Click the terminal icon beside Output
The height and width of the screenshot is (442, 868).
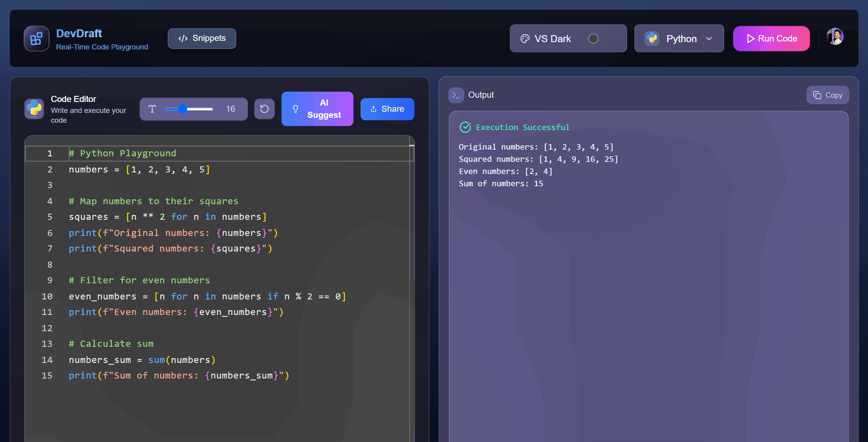[x=456, y=95]
